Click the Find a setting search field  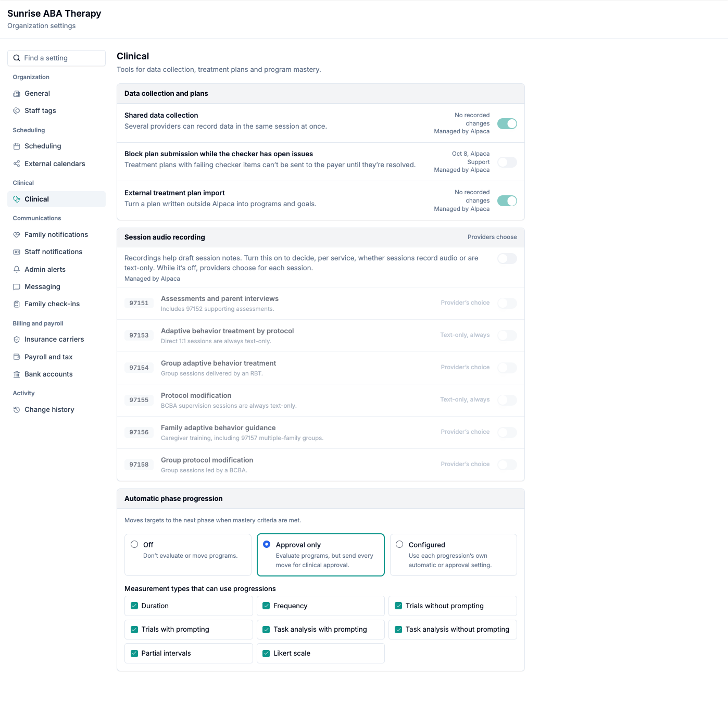click(x=56, y=58)
